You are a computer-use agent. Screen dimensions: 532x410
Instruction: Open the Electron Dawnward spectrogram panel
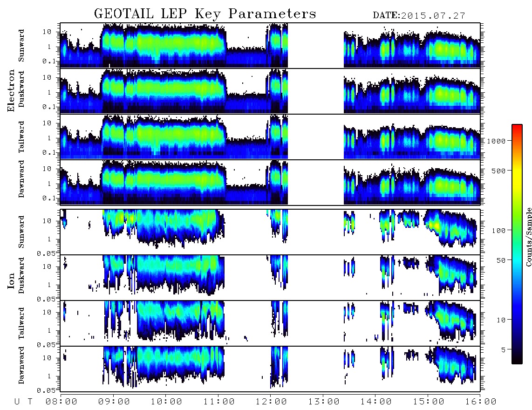pos(270,182)
